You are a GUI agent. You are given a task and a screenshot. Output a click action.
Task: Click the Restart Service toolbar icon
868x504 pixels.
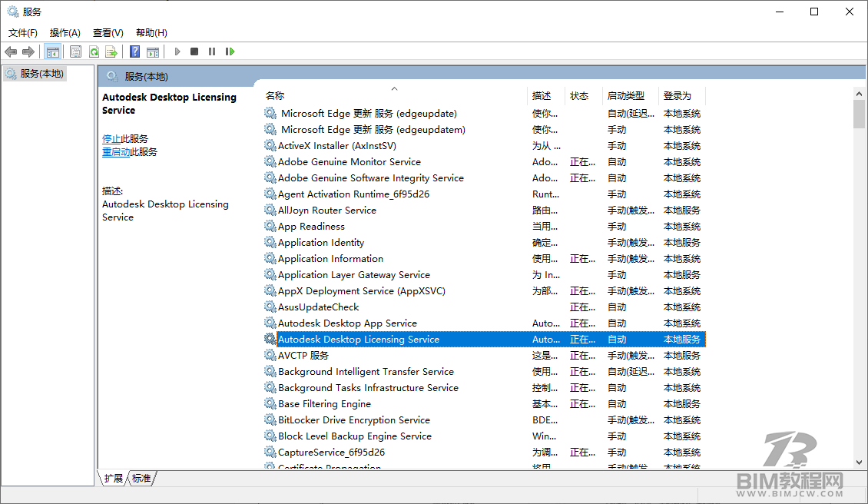point(230,51)
